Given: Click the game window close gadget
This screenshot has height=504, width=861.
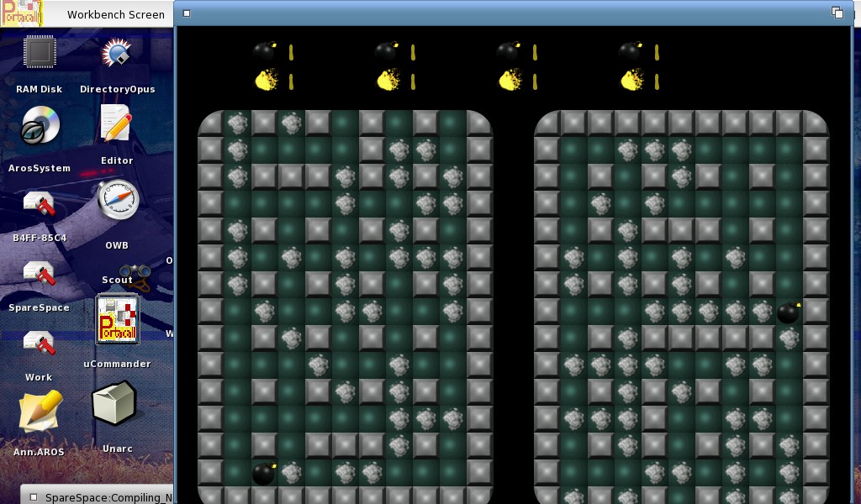Looking at the screenshot, I should [x=187, y=13].
